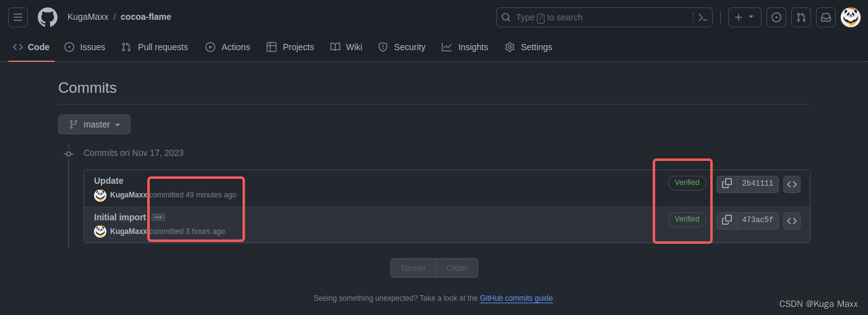Open commit hash 2b41111
The image size is (868, 315).
click(758, 184)
